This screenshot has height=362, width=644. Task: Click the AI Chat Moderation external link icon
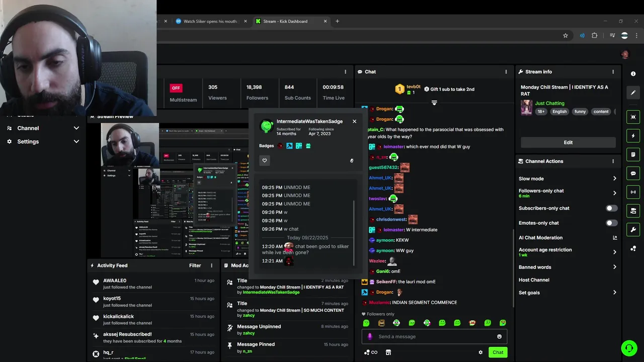[x=615, y=238]
